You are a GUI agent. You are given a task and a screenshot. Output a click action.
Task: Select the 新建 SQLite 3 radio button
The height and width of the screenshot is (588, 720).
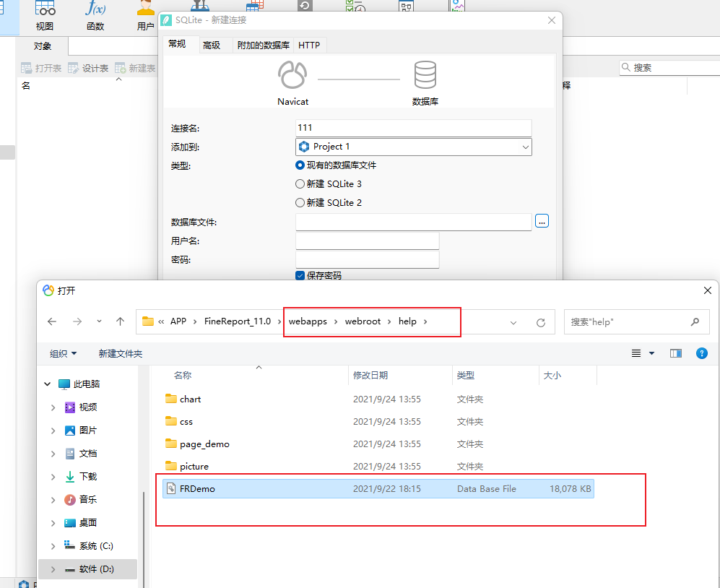coord(300,183)
